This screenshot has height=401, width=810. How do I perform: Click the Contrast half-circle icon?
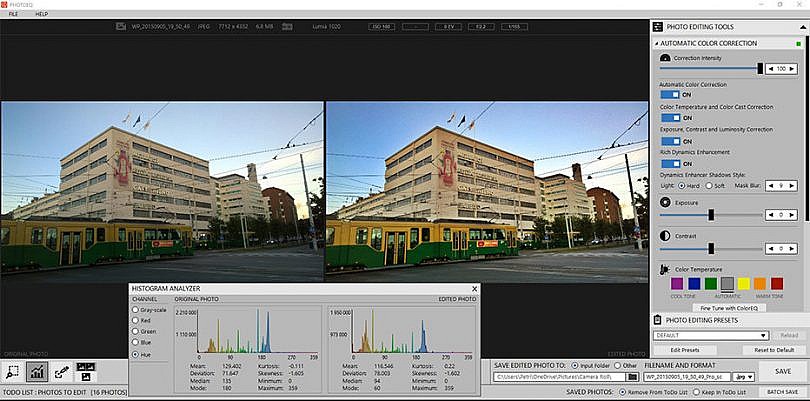point(665,236)
